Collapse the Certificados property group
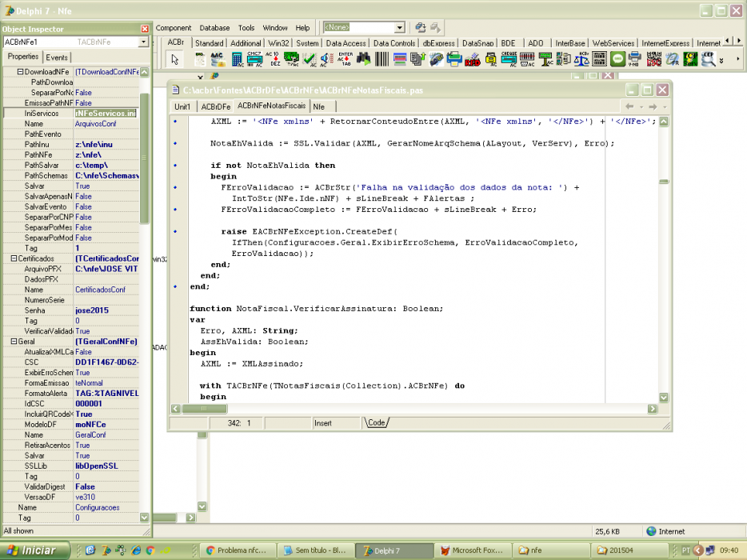Screen dimensions: 747x560 point(14,258)
